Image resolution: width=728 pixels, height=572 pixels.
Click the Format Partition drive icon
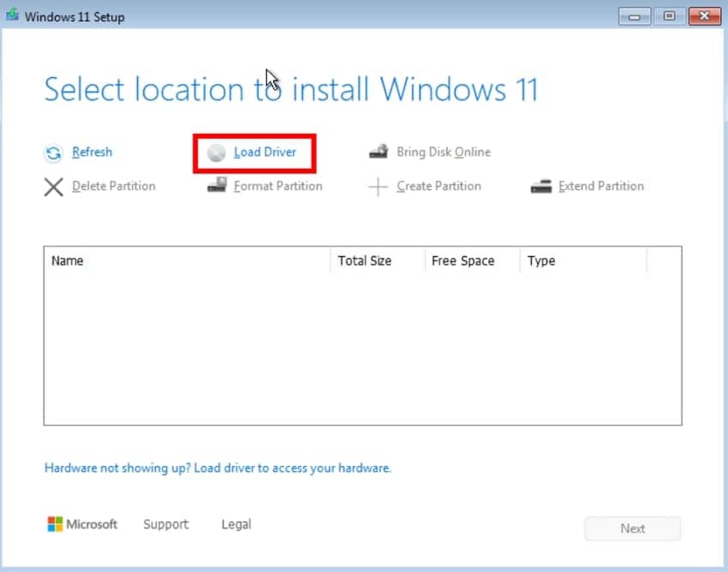tap(217, 185)
